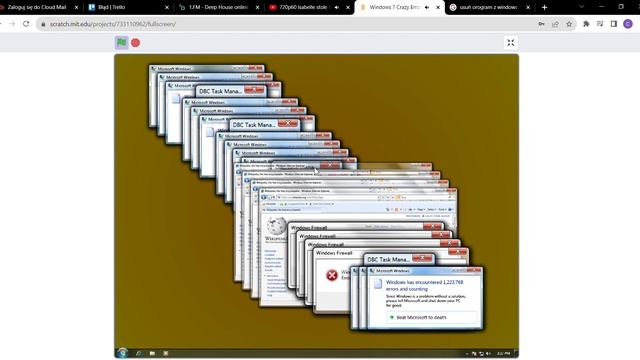This screenshot has height=360, width=640.
Task: Switch to 1.FM - Deep House online tab
Action: (219, 7)
